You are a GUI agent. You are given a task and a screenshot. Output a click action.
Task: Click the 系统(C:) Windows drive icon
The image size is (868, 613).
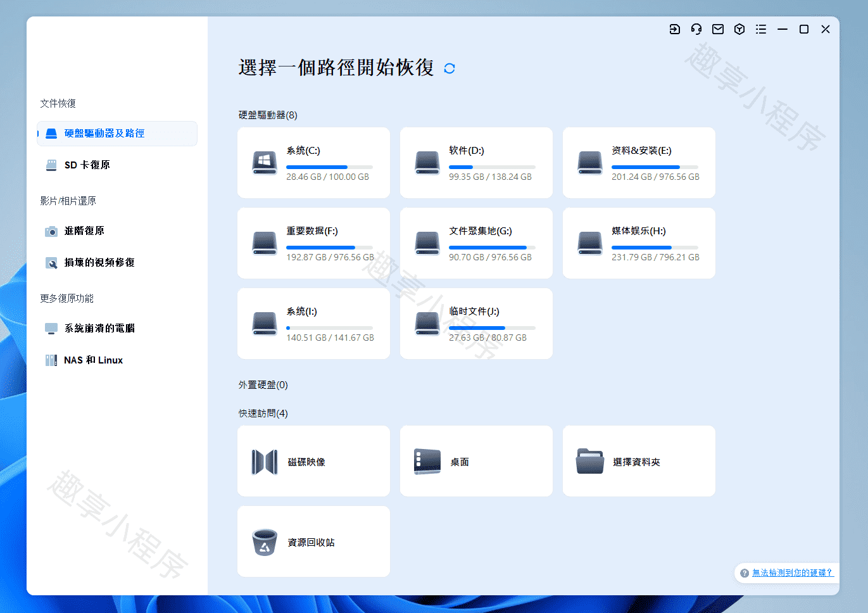click(x=265, y=163)
